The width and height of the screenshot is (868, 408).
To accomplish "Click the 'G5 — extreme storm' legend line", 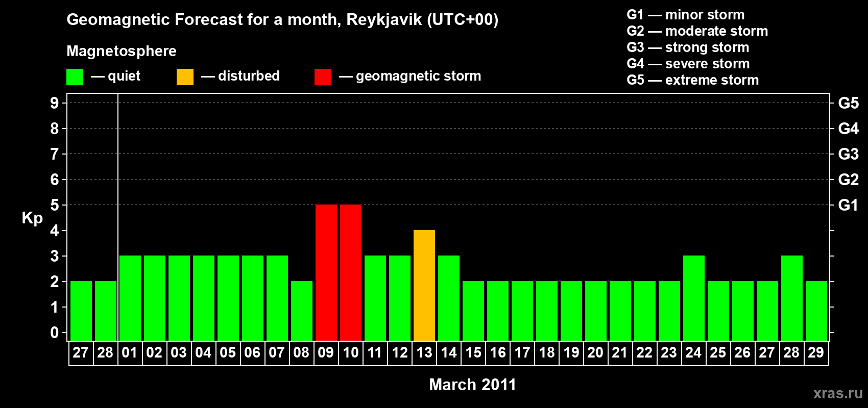I will pos(693,80).
